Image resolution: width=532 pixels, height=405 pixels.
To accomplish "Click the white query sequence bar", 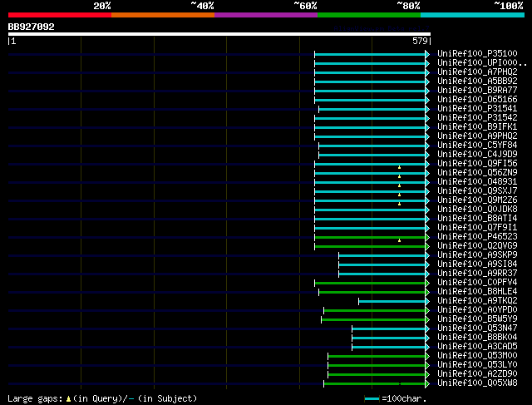I will click(219, 34).
